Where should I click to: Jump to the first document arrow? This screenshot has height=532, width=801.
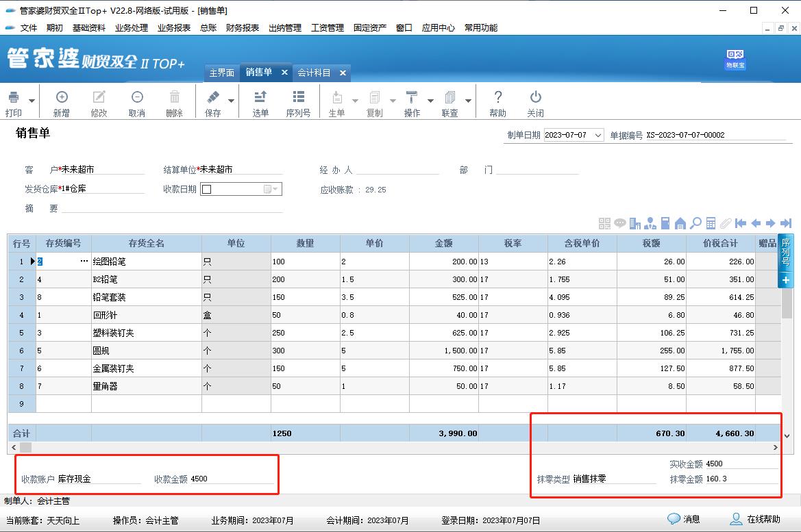pyautogui.click(x=741, y=223)
